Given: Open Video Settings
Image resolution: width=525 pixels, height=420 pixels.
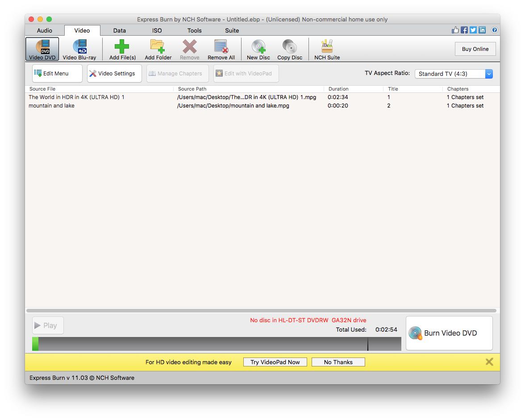Looking at the screenshot, I should pyautogui.click(x=114, y=74).
